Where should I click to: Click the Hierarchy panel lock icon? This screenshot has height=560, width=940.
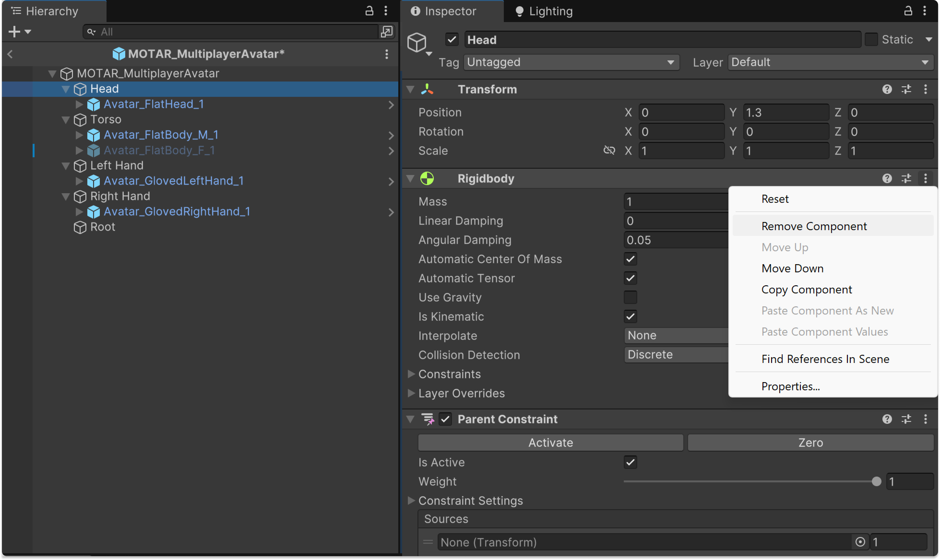369,11
